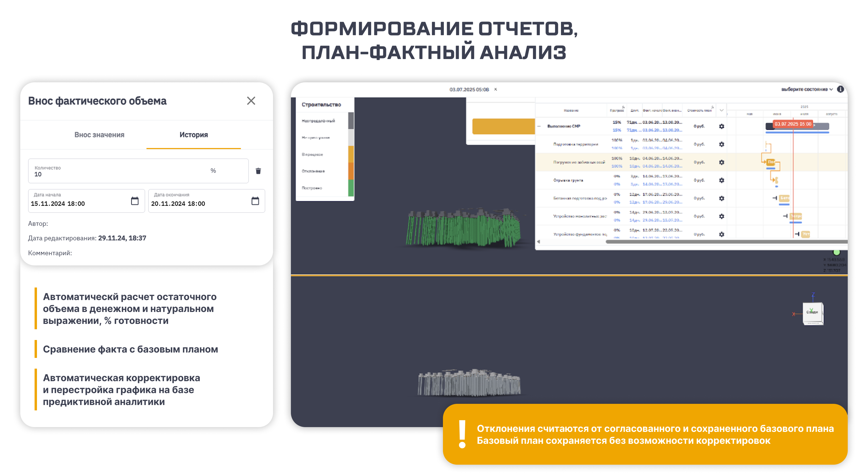This screenshot has height=476, width=868.
Task: Click the Прогресс column header
Action: 617,111
